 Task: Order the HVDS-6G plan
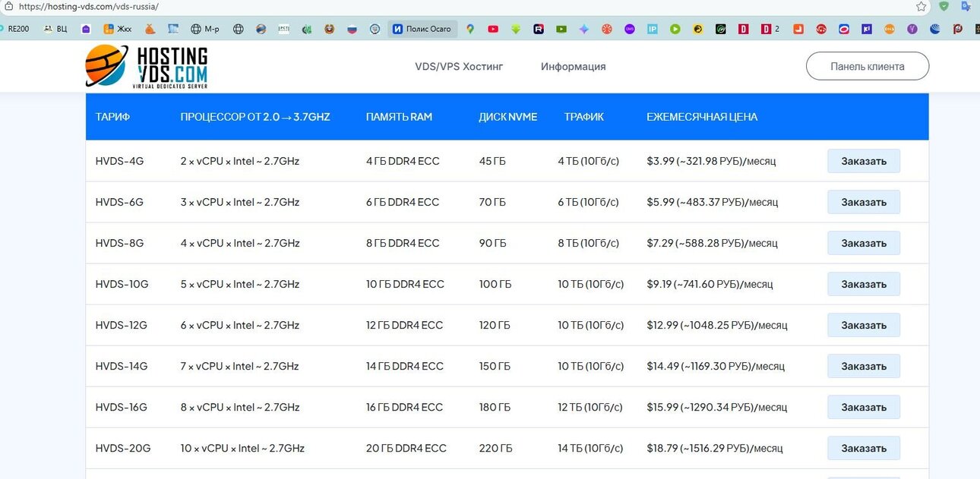click(864, 202)
